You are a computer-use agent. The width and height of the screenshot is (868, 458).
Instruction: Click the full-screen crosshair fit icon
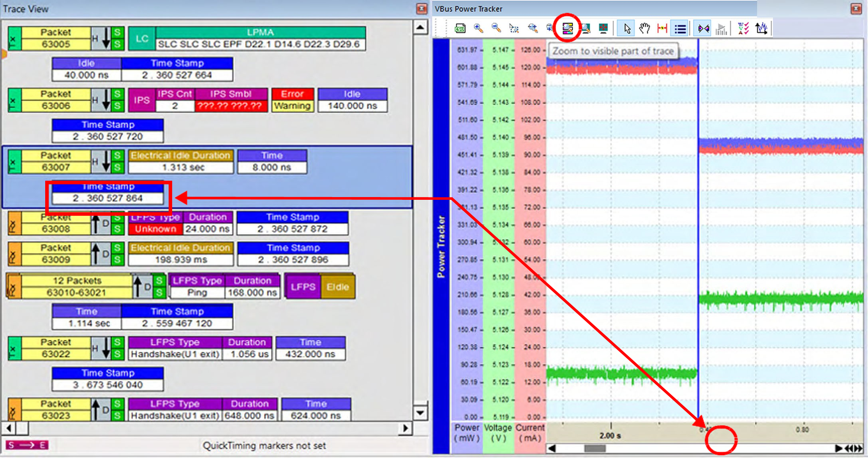click(x=603, y=28)
